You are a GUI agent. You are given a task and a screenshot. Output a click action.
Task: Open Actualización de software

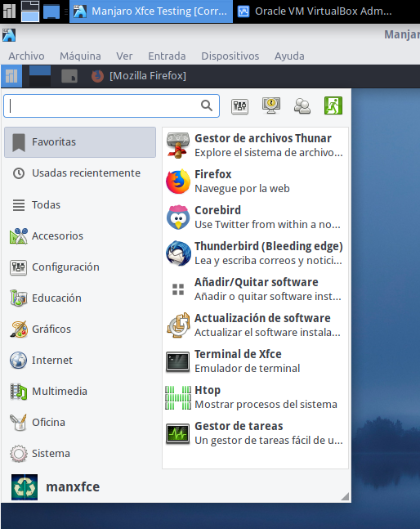coord(255,325)
